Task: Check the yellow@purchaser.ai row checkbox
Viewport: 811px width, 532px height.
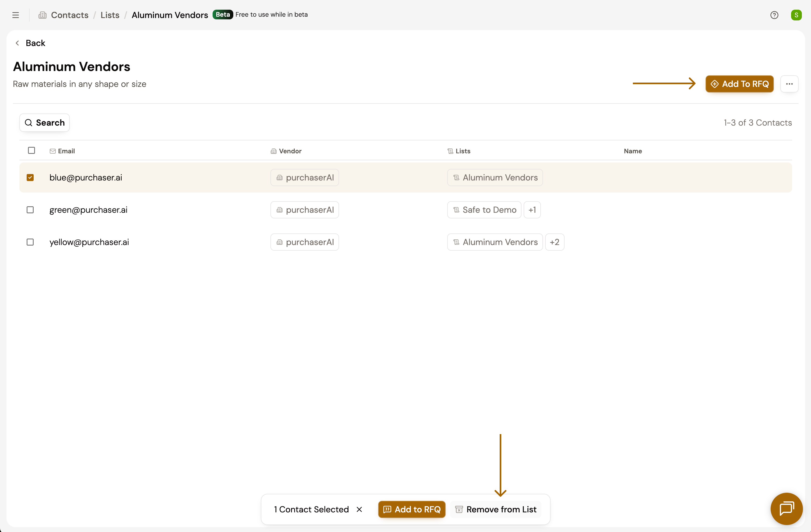Action: tap(30, 242)
